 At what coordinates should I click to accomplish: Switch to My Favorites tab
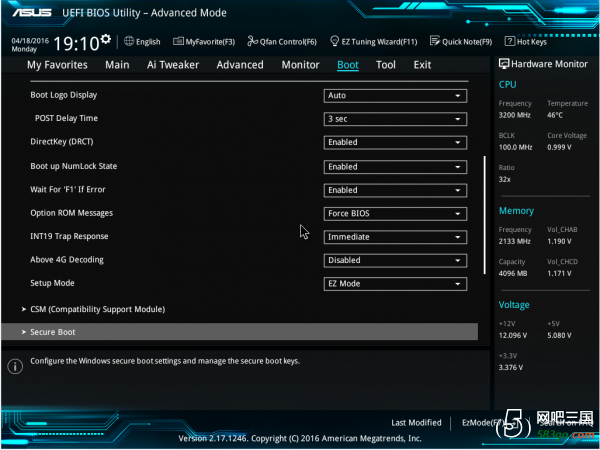coord(57,65)
